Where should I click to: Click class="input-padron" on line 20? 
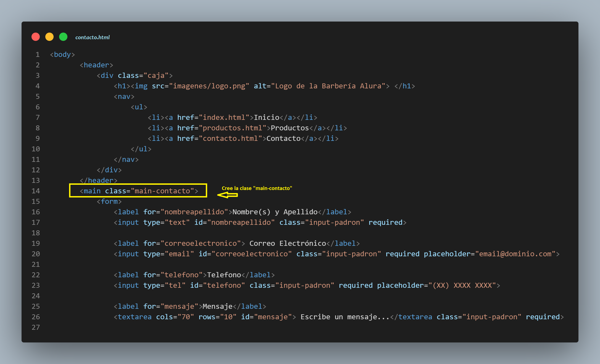pos(339,254)
